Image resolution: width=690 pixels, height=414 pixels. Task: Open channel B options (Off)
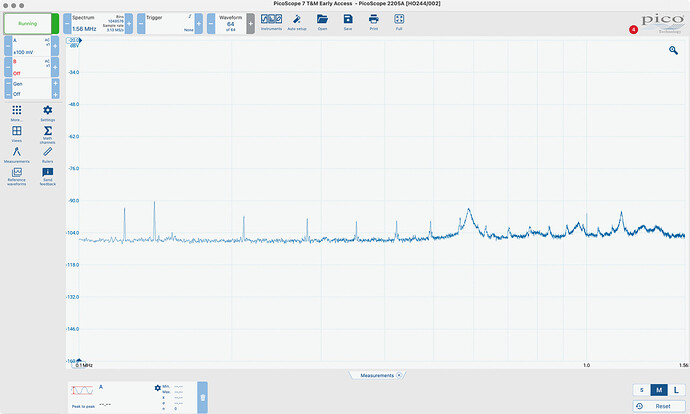coord(32,67)
